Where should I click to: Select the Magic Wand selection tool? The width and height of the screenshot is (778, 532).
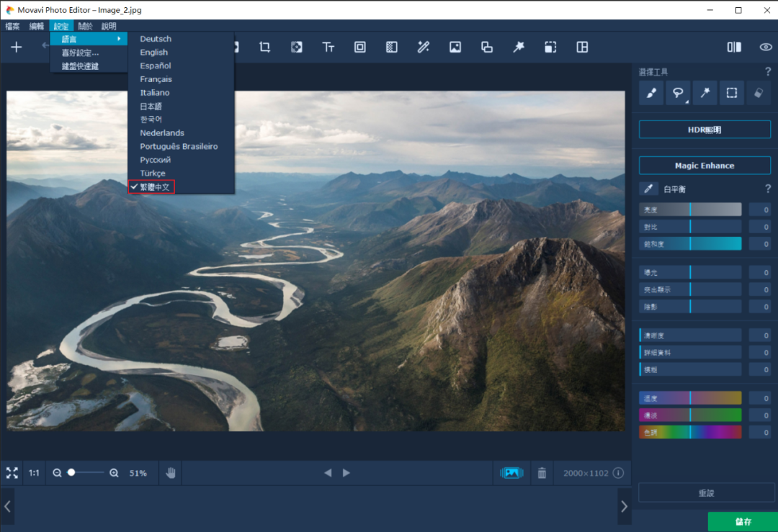tap(705, 93)
